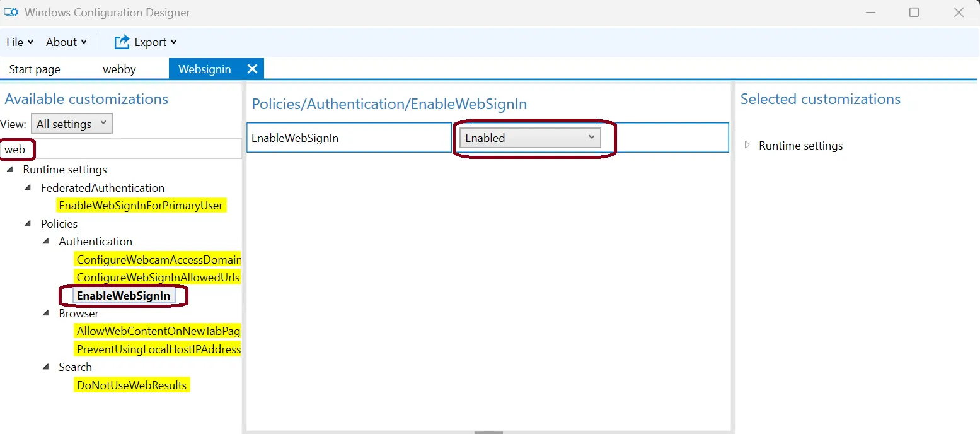Image resolution: width=980 pixels, height=434 pixels.
Task: Collapse the Runtime settings node in Available customizations
Action: (10, 170)
